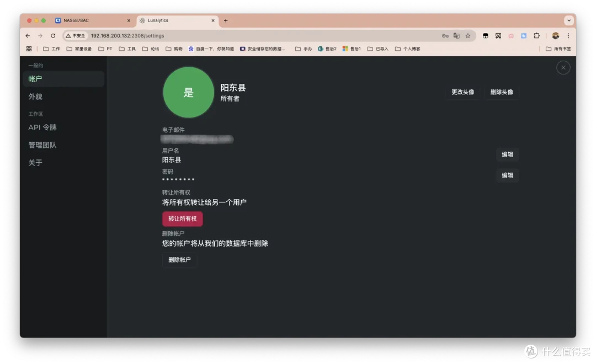Open the 家里设备 bookmark folder
This screenshot has width=596, height=364.
click(x=79, y=49)
